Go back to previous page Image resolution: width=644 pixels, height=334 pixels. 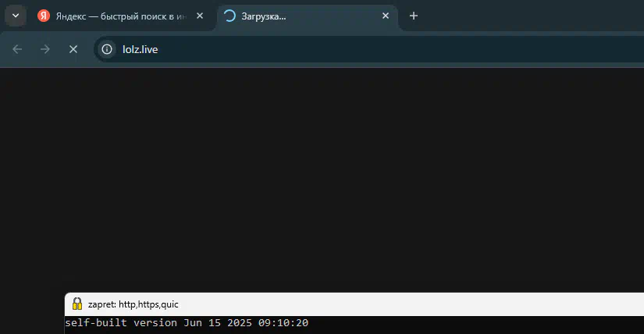(x=17, y=49)
